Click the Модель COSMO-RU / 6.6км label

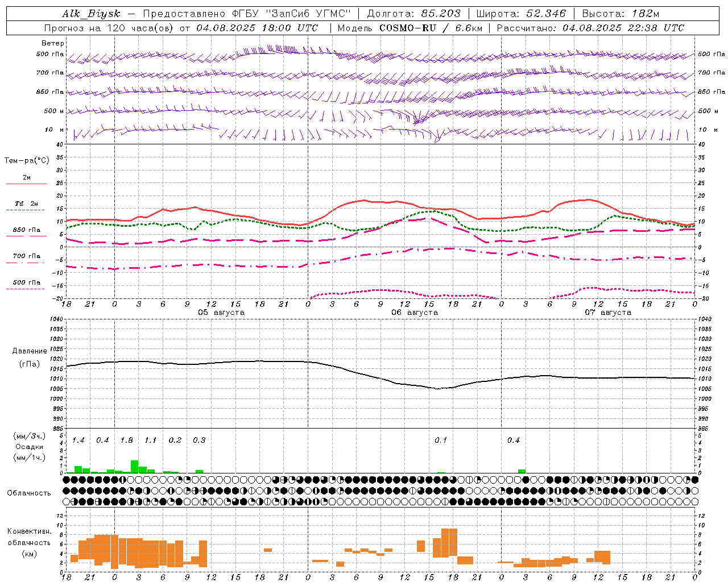tap(410, 28)
